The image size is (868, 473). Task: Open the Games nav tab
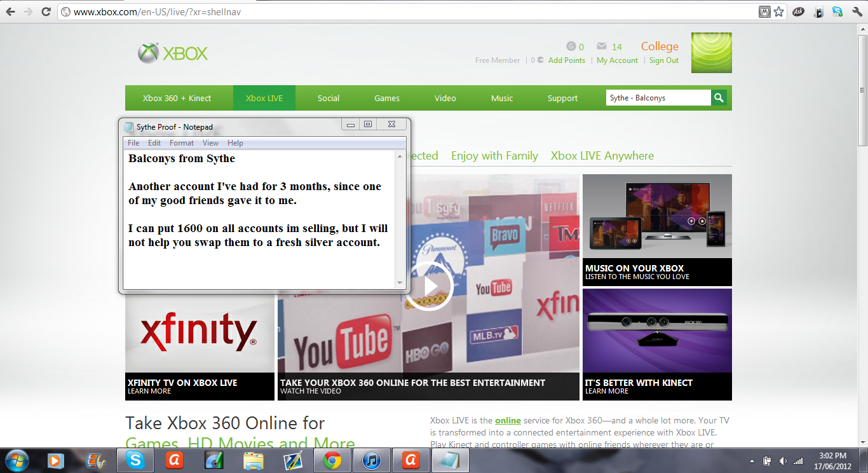[387, 98]
